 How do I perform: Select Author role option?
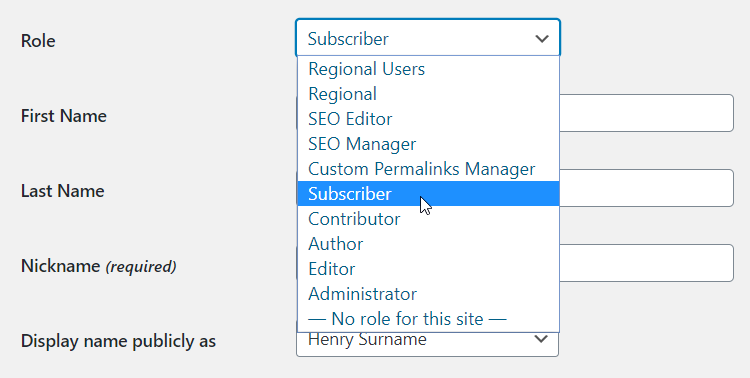click(x=428, y=244)
